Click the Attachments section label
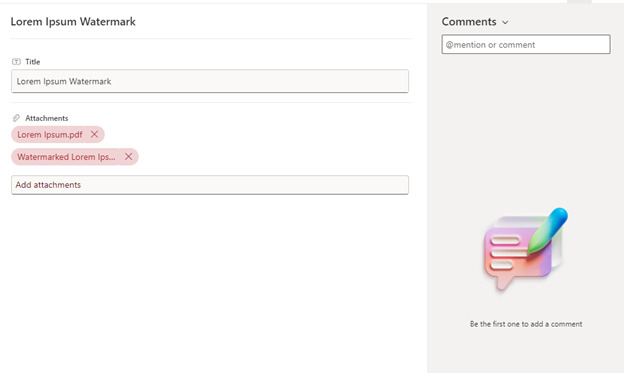 (47, 118)
